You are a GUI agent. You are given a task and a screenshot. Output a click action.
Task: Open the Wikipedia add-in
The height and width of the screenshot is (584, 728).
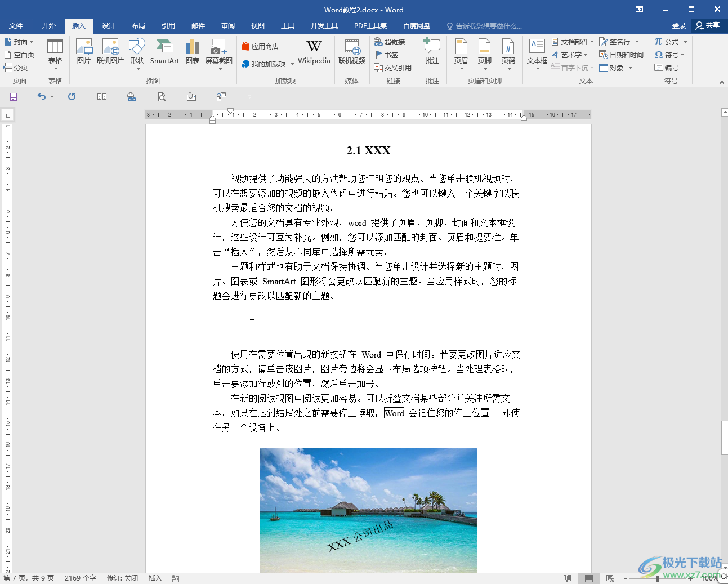(x=314, y=52)
